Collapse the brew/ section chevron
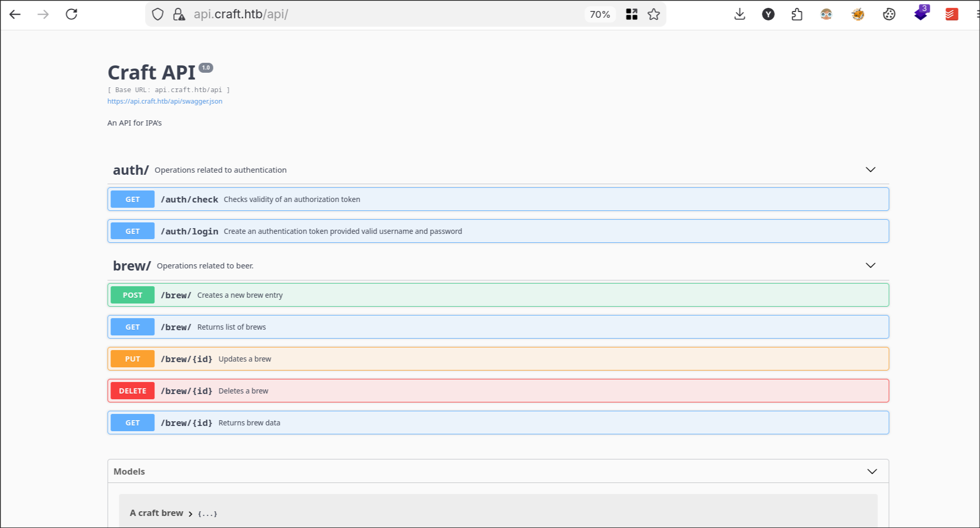980x528 pixels. (870, 265)
